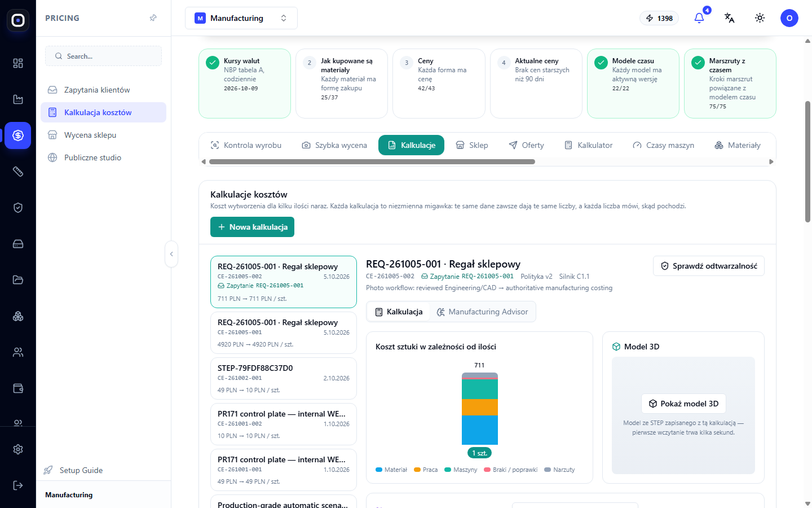Open the dashboard grid icon in left rail
The width and height of the screenshot is (812, 508).
(18, 63)
